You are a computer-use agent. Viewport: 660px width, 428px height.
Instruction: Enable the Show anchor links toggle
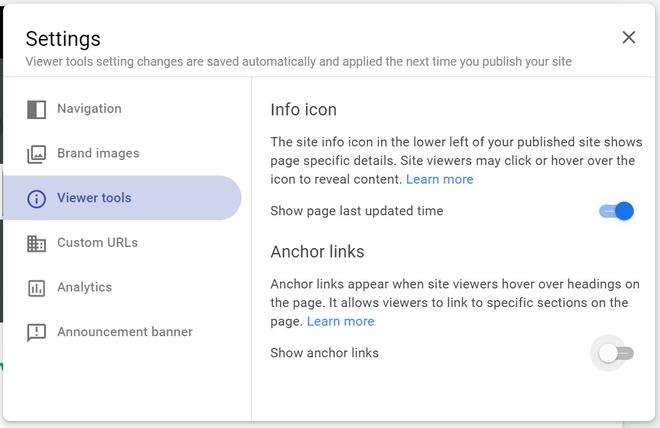(x=615, y=353)
